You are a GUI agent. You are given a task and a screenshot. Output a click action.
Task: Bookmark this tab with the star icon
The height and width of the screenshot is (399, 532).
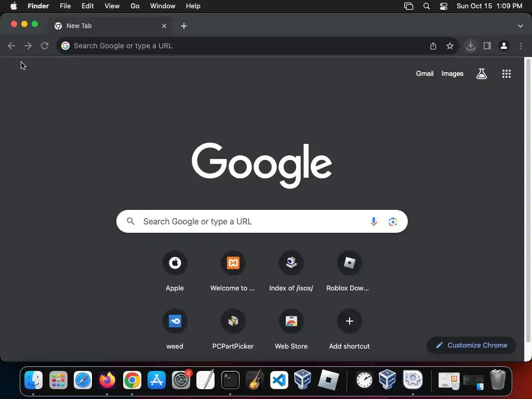tap(450, 46)
